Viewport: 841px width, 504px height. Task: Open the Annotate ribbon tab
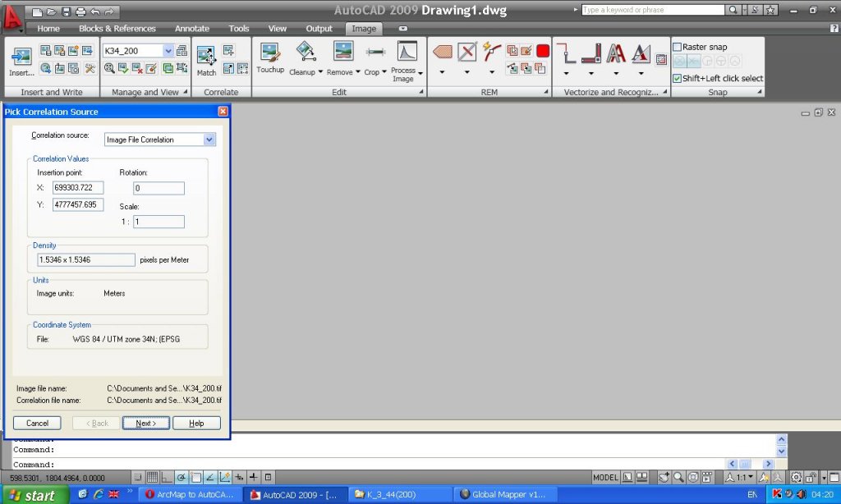point(192,29)
